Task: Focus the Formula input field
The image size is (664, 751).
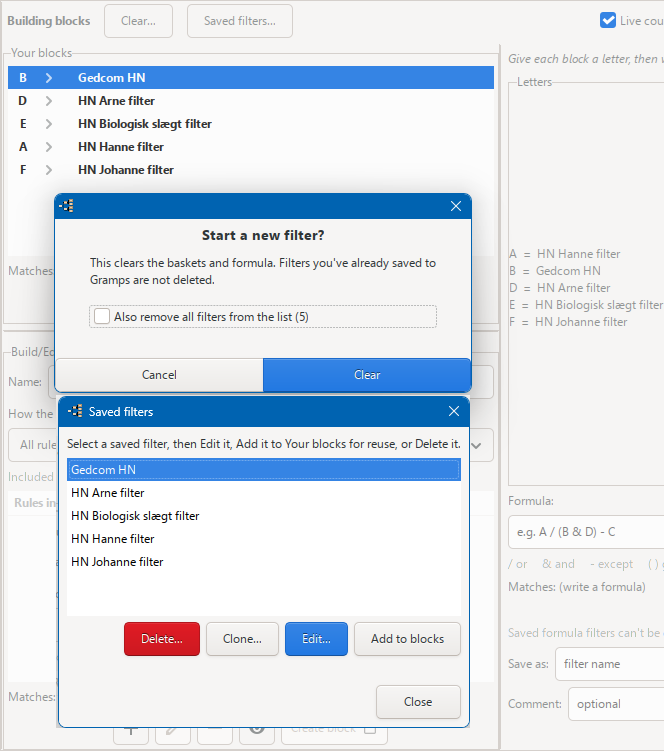Action: tap(586, 532)
